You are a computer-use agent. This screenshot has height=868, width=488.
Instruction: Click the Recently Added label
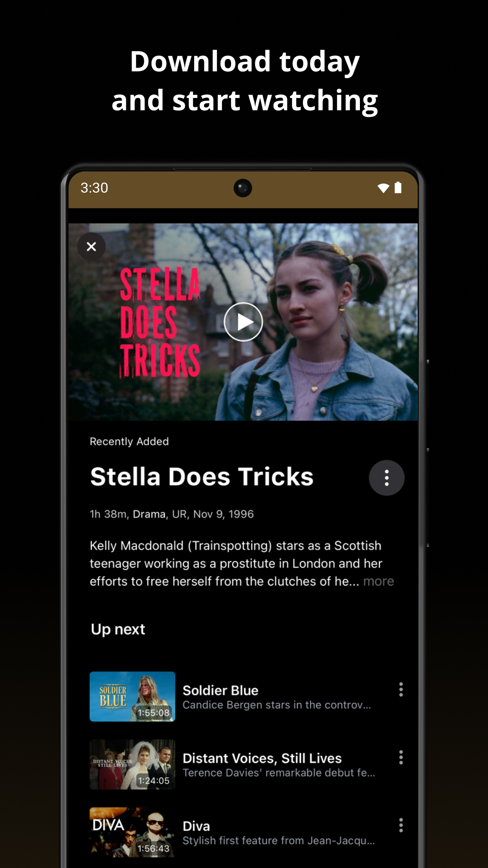[x=129, y=441]
